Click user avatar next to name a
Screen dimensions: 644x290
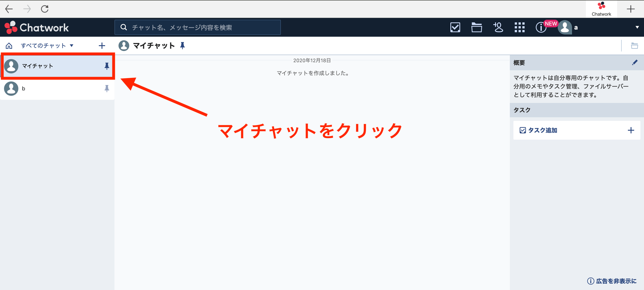[565, 27]
